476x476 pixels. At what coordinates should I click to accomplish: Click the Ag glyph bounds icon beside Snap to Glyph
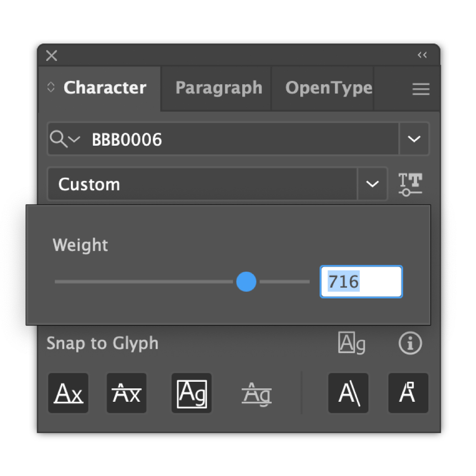tap(352, 343)
